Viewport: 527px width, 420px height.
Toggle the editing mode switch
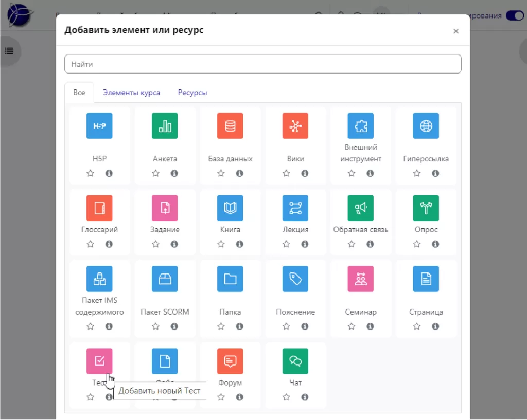(514, 15)
